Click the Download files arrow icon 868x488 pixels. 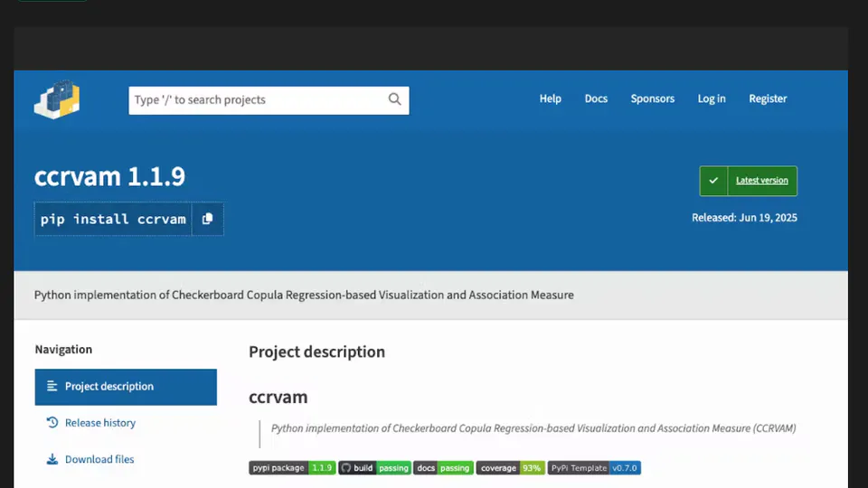point(52,460)
